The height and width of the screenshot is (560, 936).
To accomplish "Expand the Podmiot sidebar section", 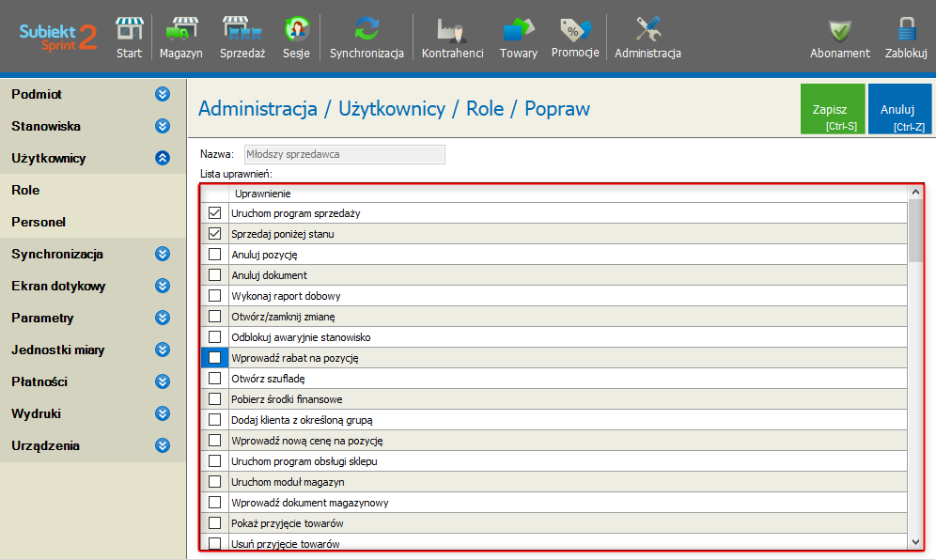I will [x=163, y=94].
